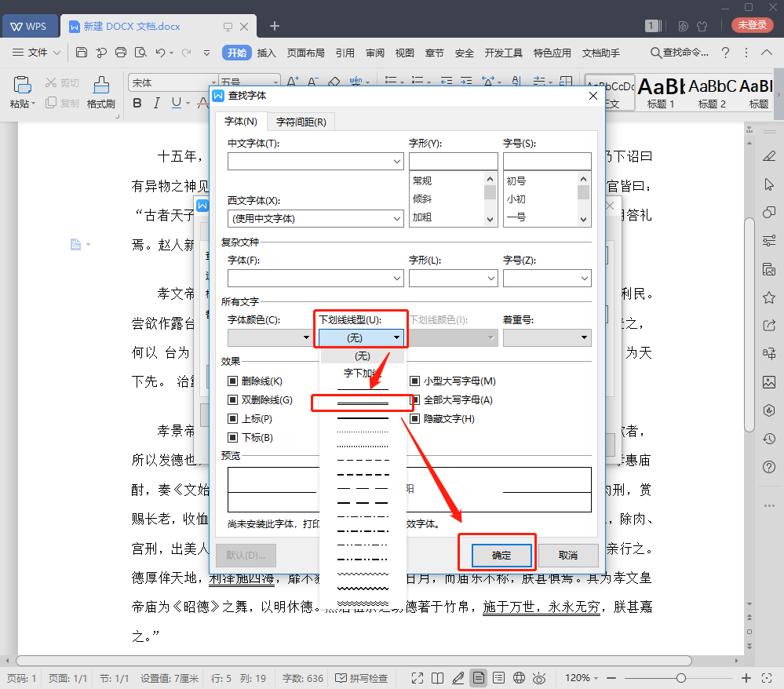This screenshot has width=784, height=689.
Task: Click the Print icon in quick access toolbar
Action: pyautogui.click(x=120, y=53)
